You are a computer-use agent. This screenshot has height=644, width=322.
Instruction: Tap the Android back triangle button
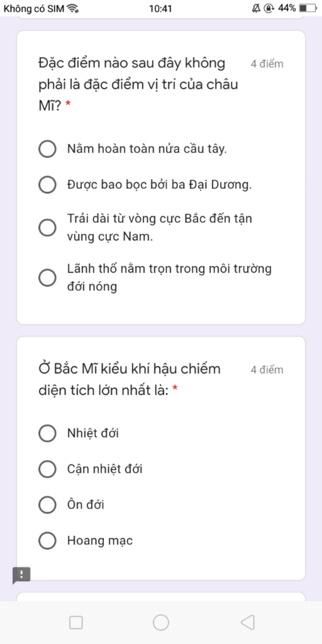point(248,622)
